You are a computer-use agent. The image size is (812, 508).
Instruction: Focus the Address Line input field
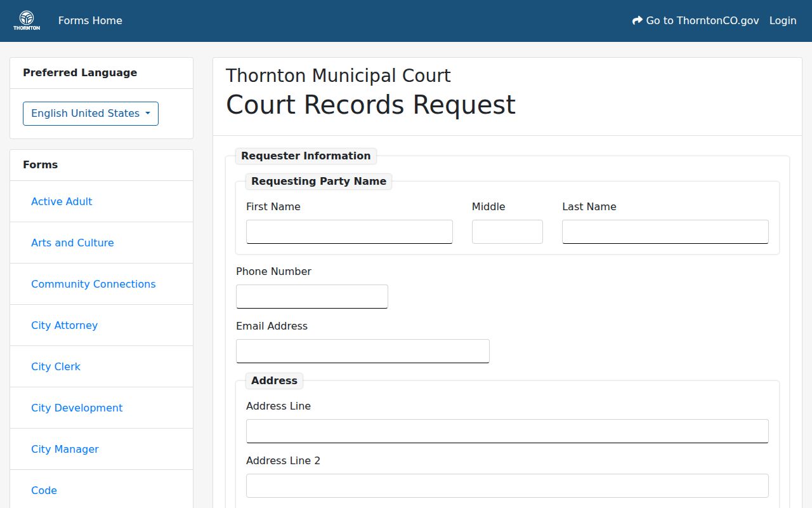tap(507, 431)
